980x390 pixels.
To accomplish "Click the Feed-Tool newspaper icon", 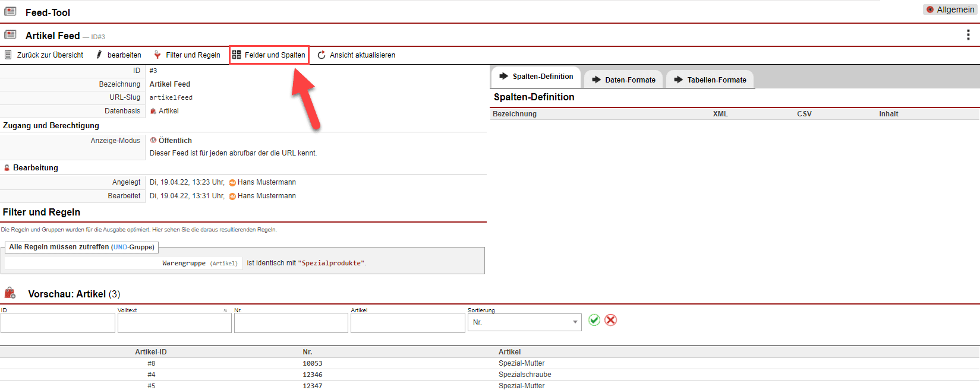I will [10, 12].
